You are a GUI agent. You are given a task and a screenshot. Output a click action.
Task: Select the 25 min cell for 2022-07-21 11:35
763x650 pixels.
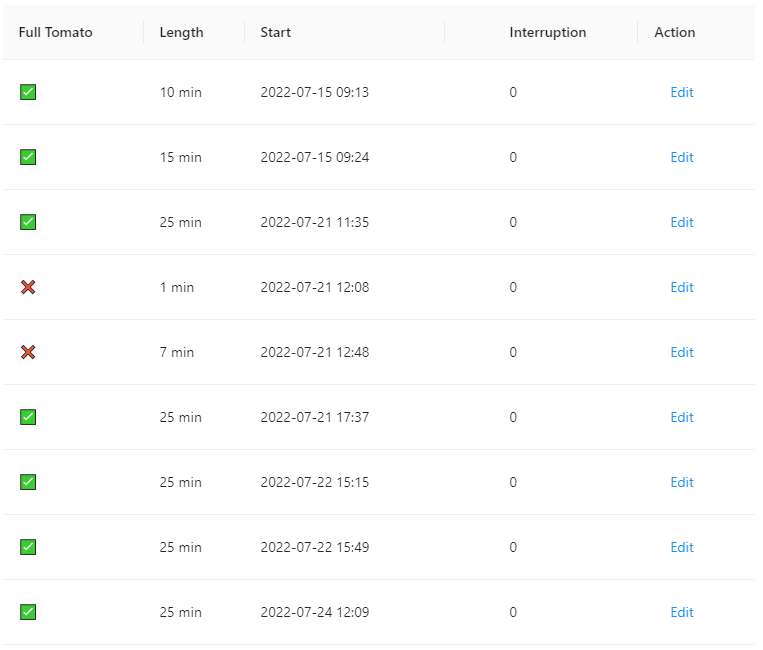tap(181, 222)
